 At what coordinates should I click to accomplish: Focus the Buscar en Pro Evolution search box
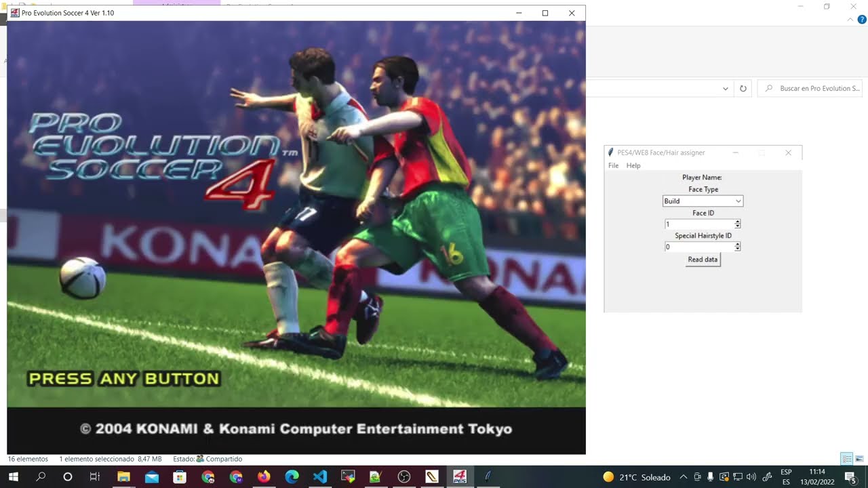pyautogui.click(x=810, y=89)
